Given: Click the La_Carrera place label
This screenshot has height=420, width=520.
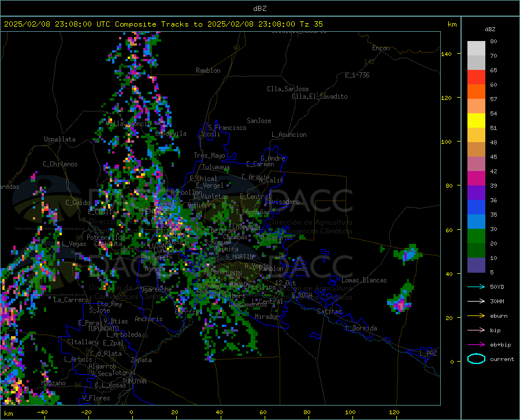Looking at the screenshot, I should coord(71,300).
